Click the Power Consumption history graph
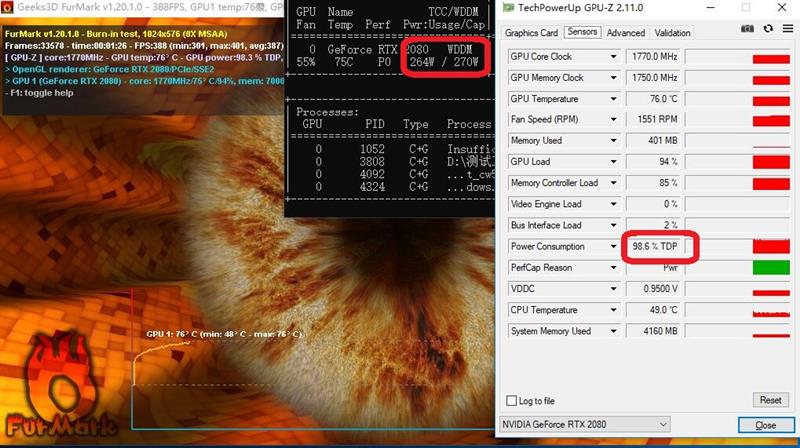Viewport: 800px width, 448px height. click(x=738, y=246)
